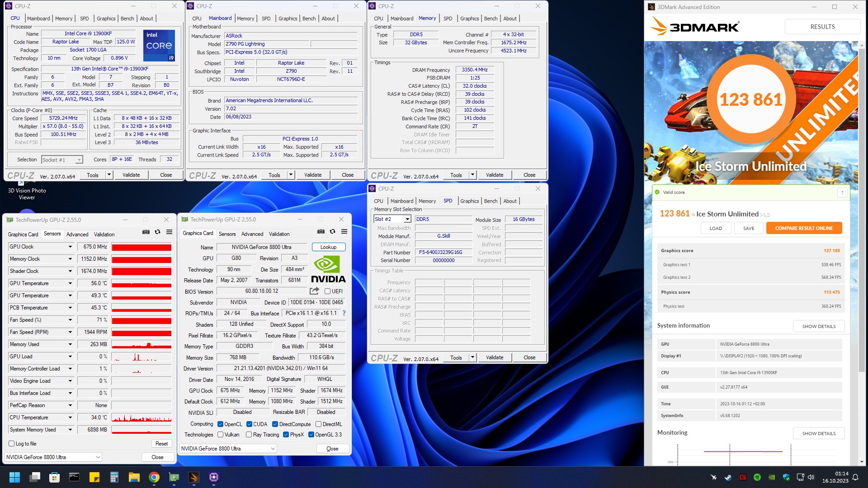Expand the System Memory Used sensor dropdown
The width and height of the screenshot is (868, 488).
(70, 430)
